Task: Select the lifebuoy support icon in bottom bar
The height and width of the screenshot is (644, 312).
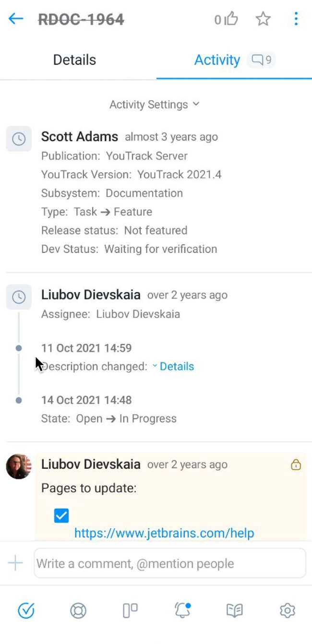Action: 78,610
